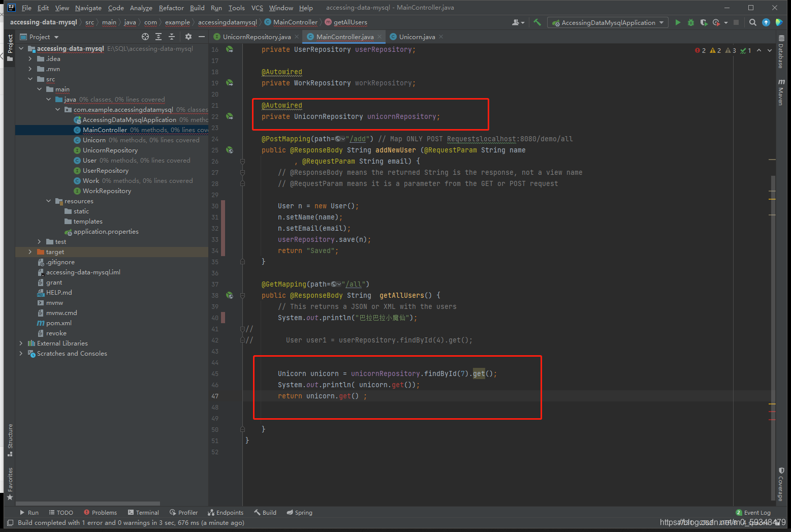Viewport: 791px width, 532px height.
Task: Click the settings gear in Project panel toolbar
Action: [188, 37]
